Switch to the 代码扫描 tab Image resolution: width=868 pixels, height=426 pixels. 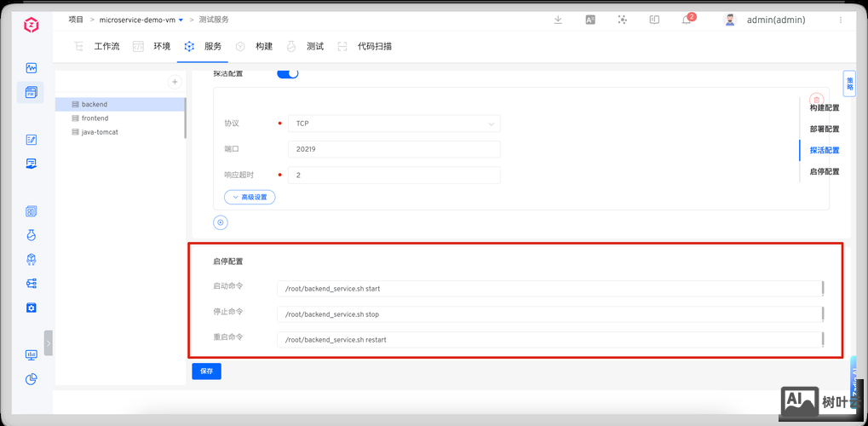(x=365, y=47)
